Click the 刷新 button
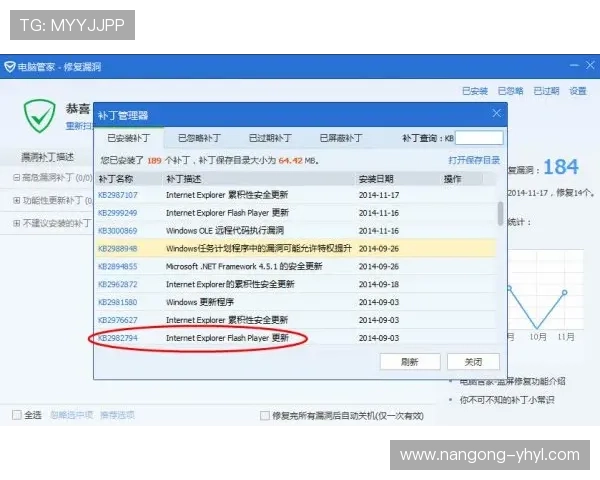 [410, 362]
